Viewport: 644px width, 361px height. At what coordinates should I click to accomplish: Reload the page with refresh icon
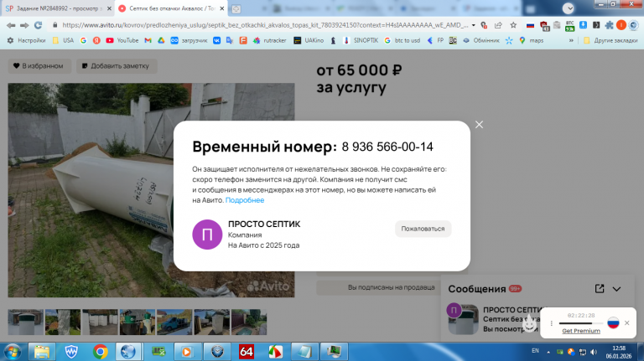click(x=39, y=25)
